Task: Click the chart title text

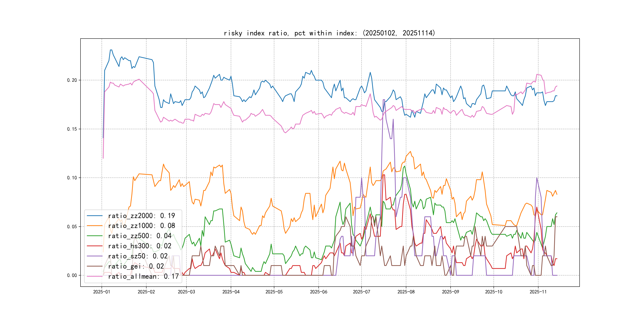Action: (330, 33)
